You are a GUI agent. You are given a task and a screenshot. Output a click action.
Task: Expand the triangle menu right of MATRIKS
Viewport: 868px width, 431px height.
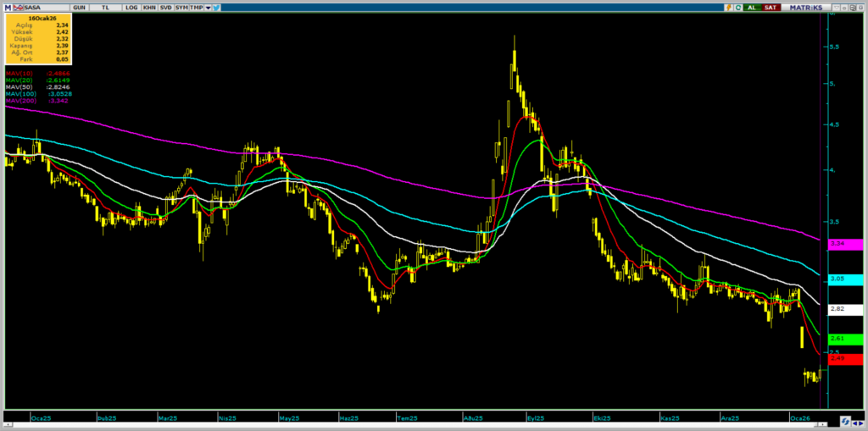click(x=837, y=7)
